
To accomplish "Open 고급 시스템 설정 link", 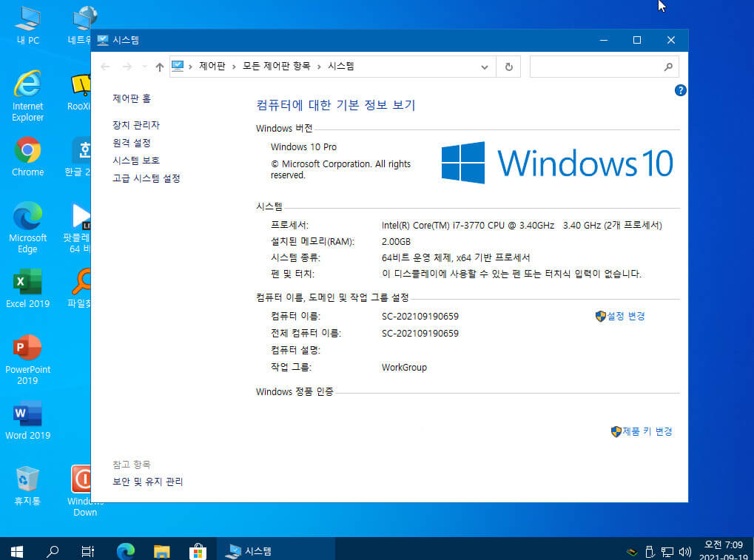I will pos(147,178).
